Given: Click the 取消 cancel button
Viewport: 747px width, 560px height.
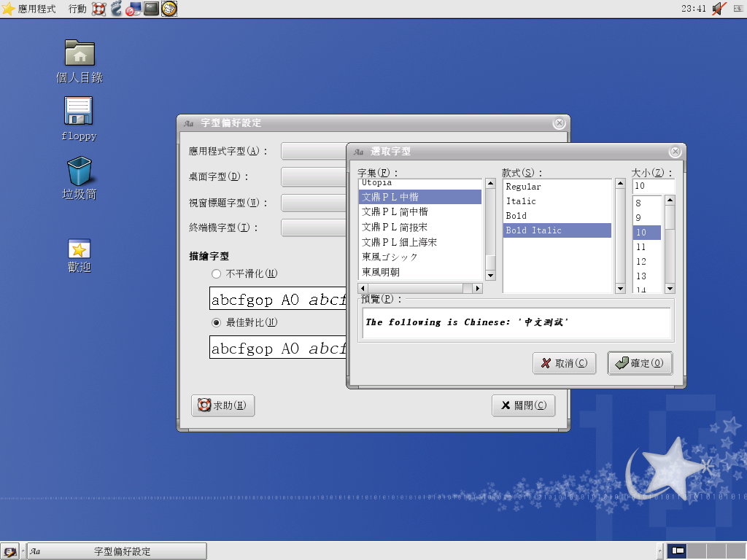Looking at the screenshot, I should point(564,363).
